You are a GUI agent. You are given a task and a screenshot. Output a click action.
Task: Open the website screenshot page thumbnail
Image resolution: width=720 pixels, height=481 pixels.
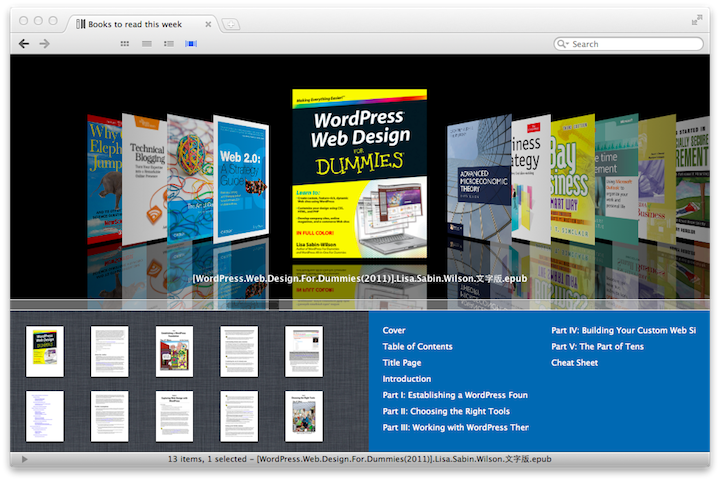pyautogui.click(x=304, y=352)
